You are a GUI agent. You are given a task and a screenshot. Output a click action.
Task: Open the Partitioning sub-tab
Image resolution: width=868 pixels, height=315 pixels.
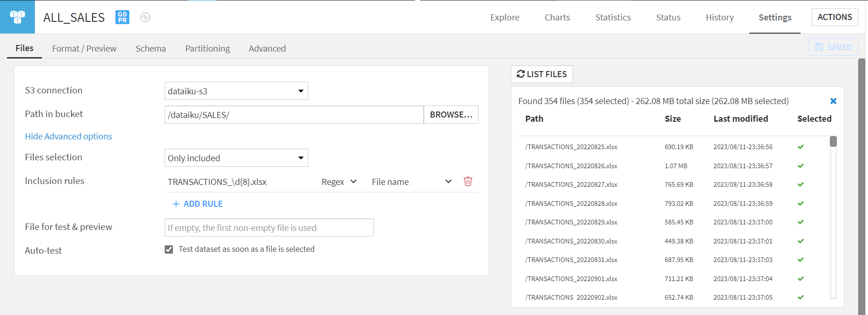pyautogui.click(x=207, y=48)
